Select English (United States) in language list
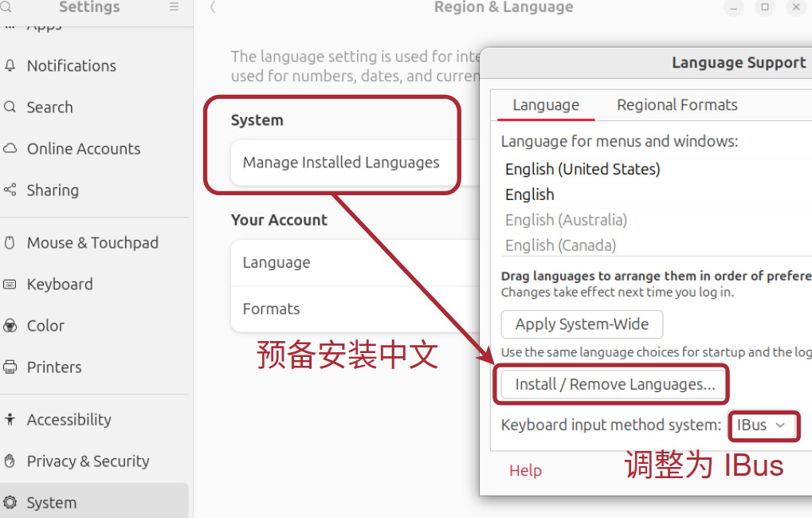 [x=583, y=169]
